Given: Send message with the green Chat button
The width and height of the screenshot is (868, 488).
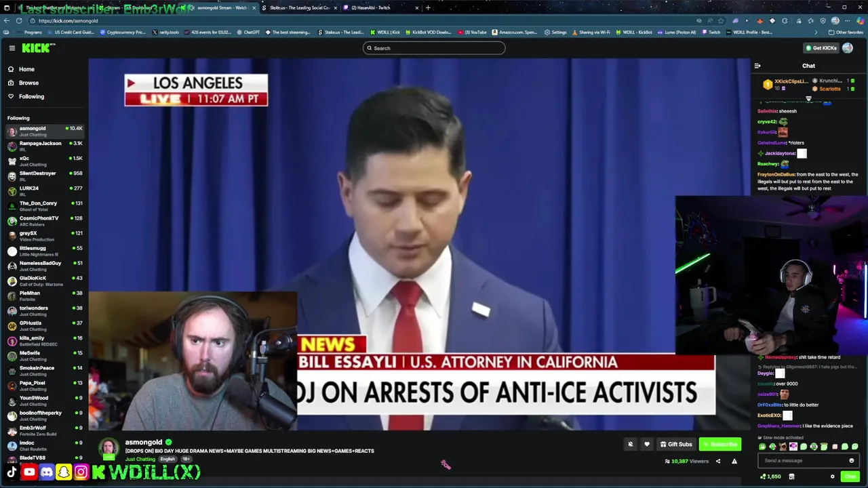Looking at the screenshot, I should [850, 476].
